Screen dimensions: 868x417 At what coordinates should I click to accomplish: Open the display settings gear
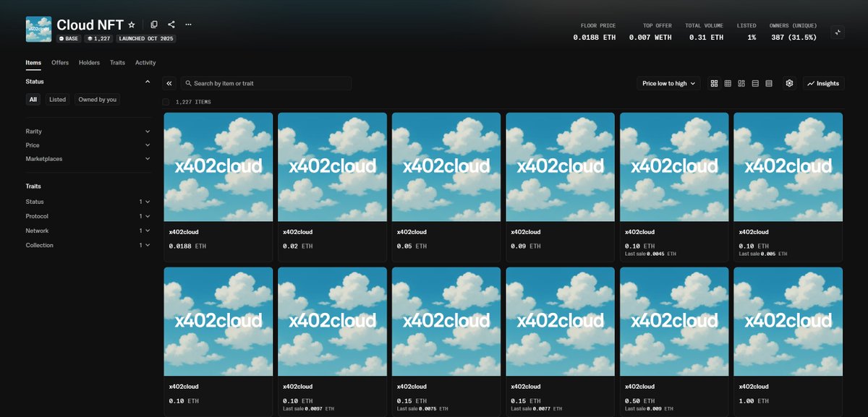[x=789, y=83]
